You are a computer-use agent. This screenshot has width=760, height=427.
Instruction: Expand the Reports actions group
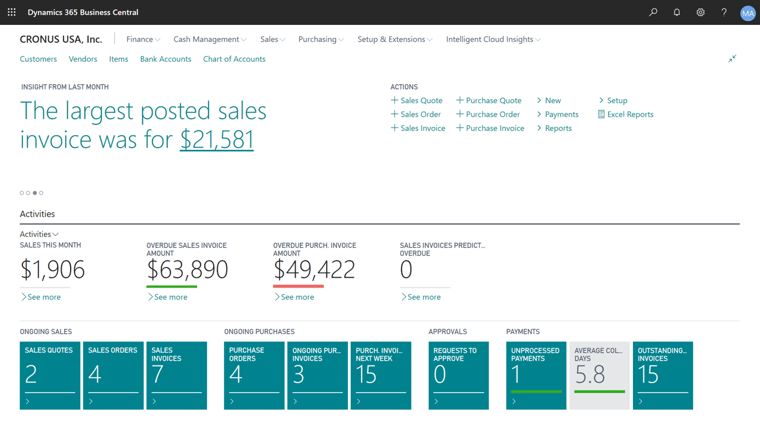(x=554, y=128)
